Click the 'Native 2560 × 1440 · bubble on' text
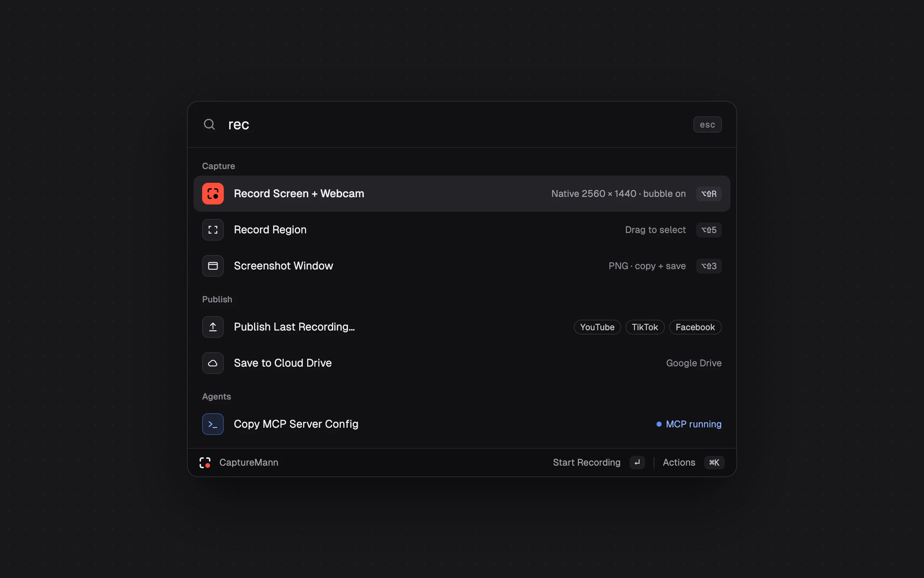Viewport: 924px width, 578px height. [x=618, y=194]
